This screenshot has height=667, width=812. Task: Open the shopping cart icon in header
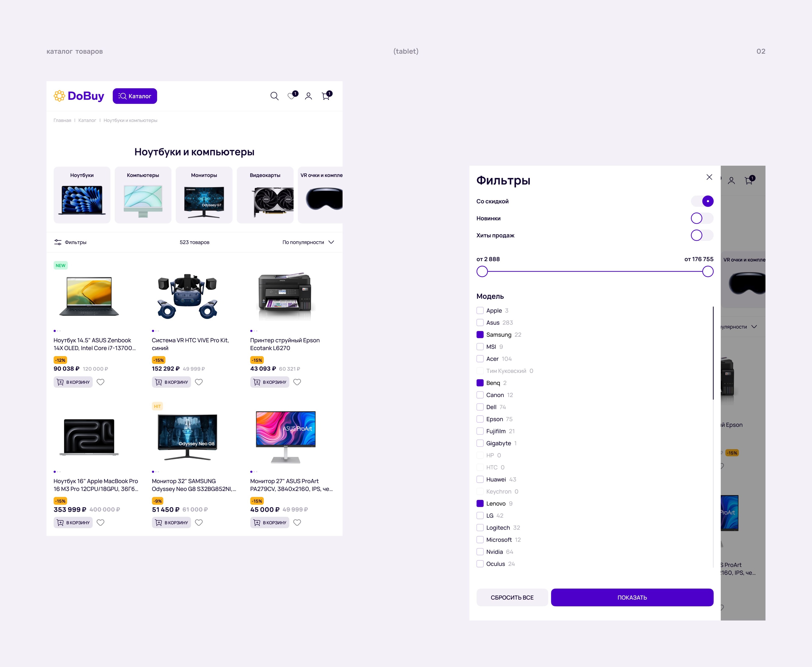[326, 96]
